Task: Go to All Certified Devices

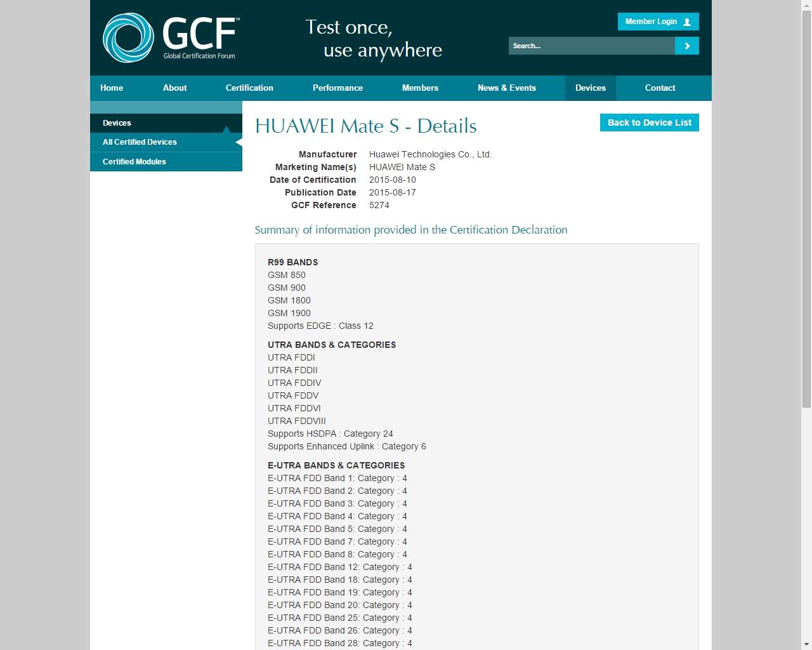Action: point(166,142)
